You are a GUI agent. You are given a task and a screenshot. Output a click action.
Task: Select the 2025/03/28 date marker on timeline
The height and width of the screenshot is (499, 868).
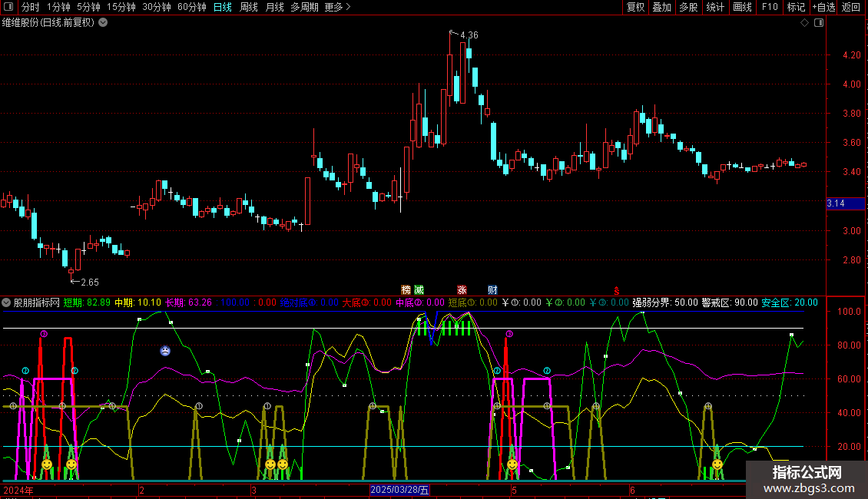400,489
